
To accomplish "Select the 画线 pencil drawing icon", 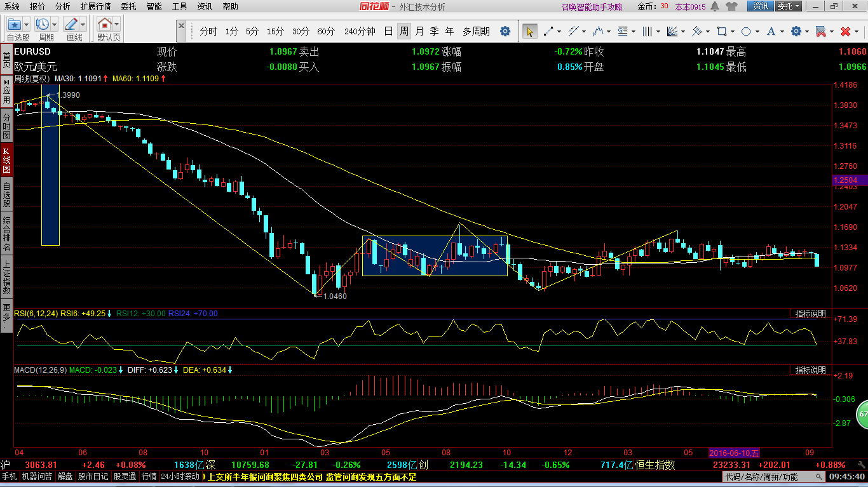I will 71,25.
